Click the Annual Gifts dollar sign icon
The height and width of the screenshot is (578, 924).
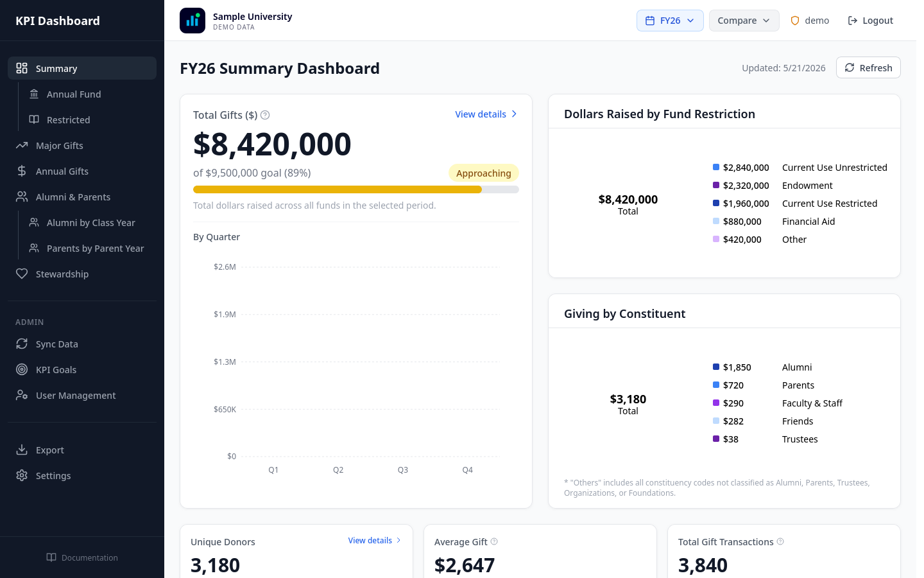coord(22,171)
